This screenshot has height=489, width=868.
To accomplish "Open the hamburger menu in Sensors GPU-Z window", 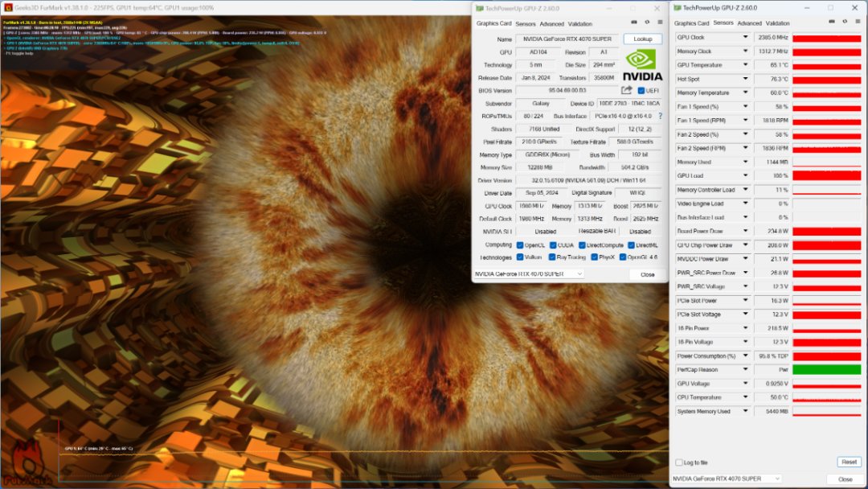I will tap(858, 22).
